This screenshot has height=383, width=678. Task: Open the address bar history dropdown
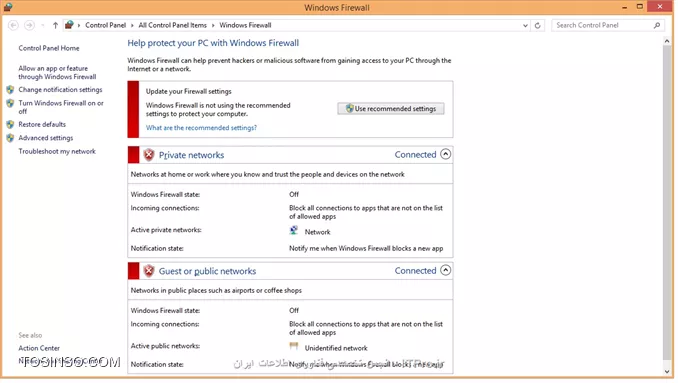tap(525, 26)
